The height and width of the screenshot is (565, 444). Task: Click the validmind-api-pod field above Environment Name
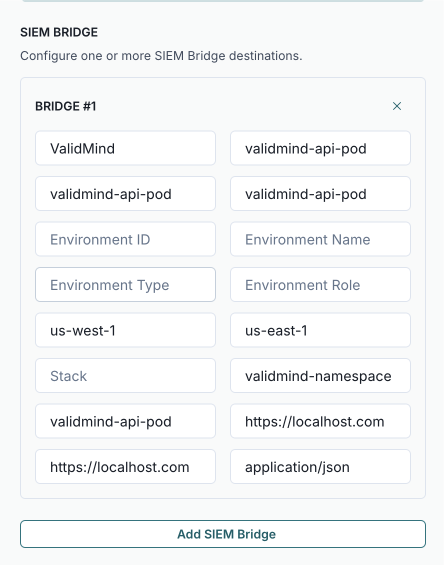pos(320,193)
